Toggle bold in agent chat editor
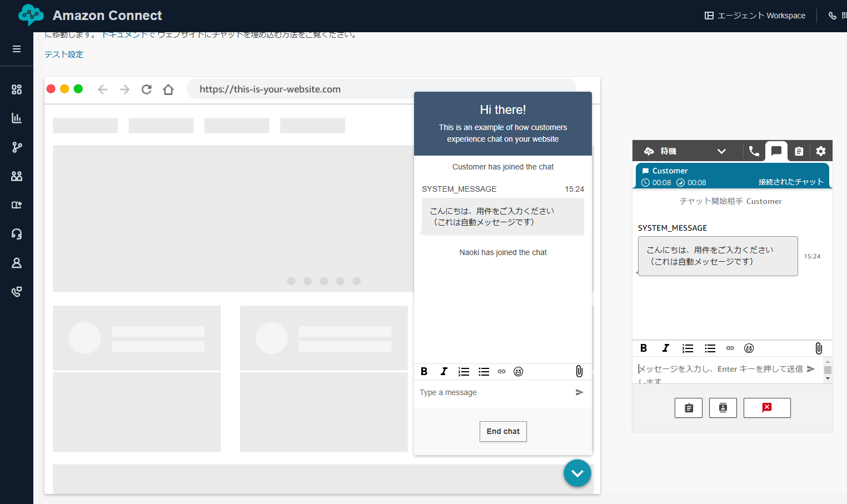 click(x=644, y=348)
